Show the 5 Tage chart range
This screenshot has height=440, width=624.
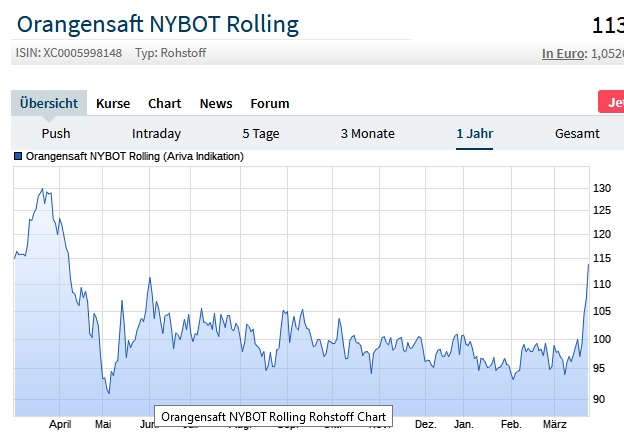click(x=261, y=133)
